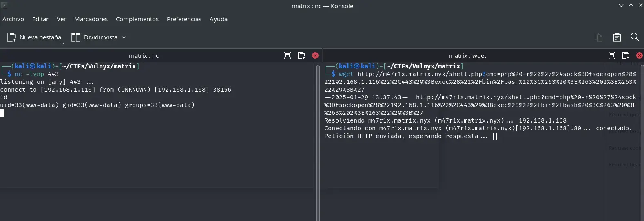Open the Complementos menu
This screenshot has height=221, width=644.
(137, 19)
